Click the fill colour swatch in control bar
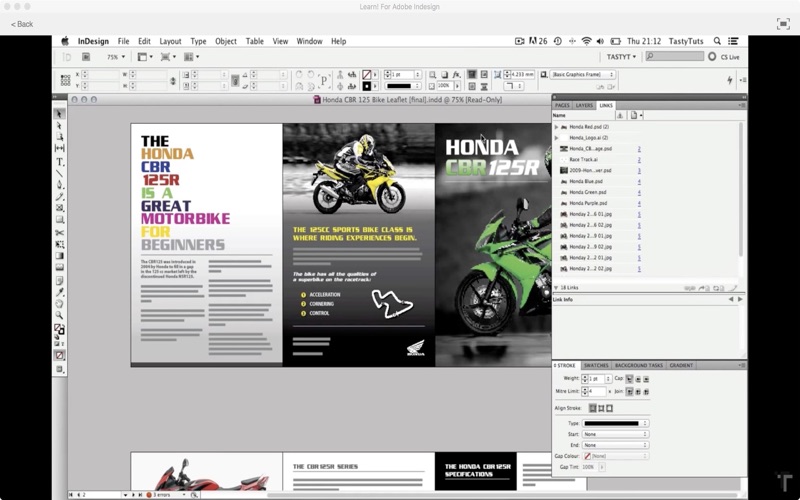The width and height of the screenshot is (800, 500). click(366, 74)
